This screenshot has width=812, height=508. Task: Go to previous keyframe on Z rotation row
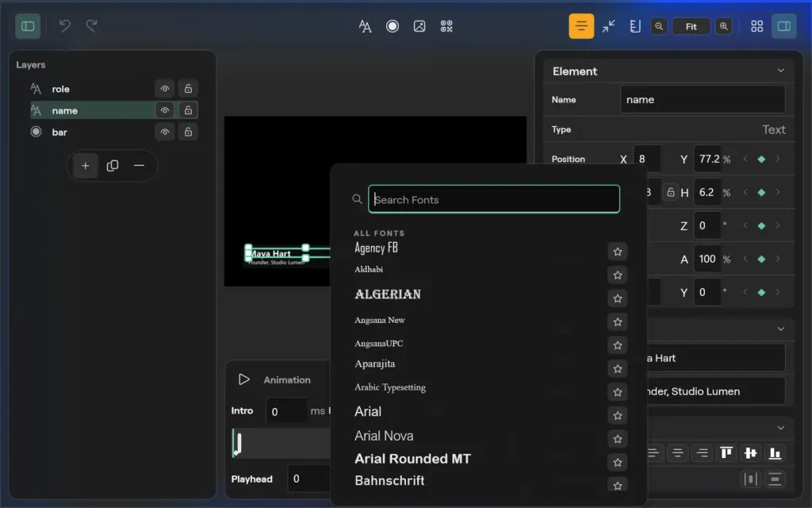point(745,225)
